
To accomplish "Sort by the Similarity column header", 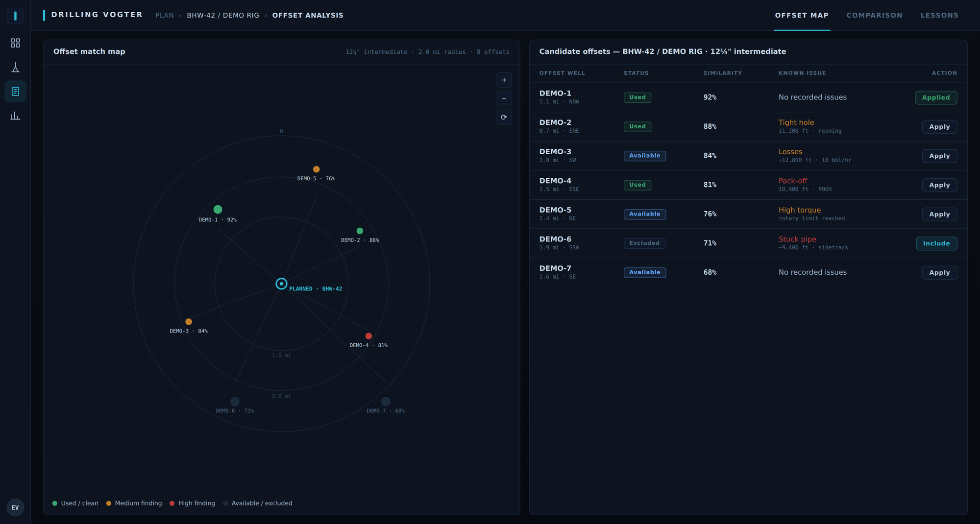I will pyautogui.click(x=722, y=73).
